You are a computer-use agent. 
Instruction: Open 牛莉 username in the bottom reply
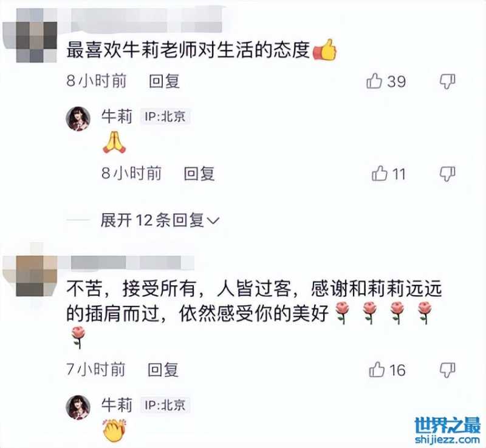[x=117, y=405]
